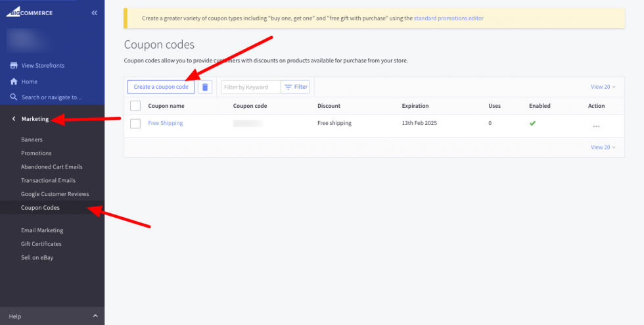Click the BigCommerce logo
This screenshot has width=644, height=325.
pyautogui.click(x=30, y=12)
